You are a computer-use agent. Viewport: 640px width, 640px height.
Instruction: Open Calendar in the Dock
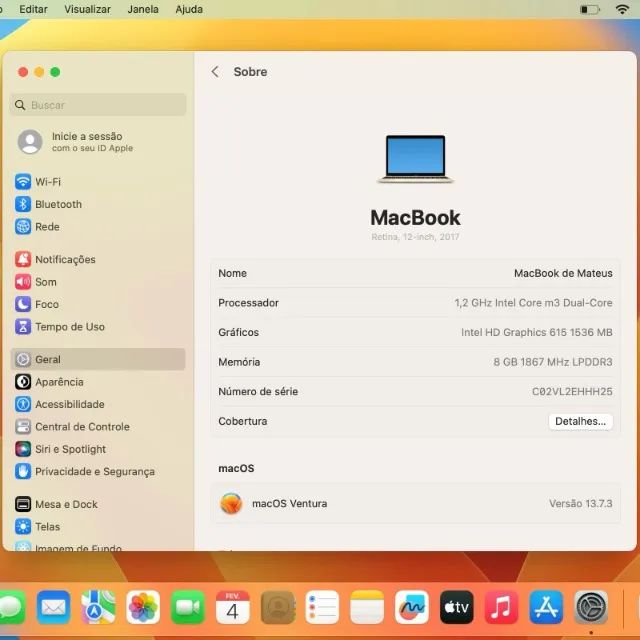tap(233, 607)
